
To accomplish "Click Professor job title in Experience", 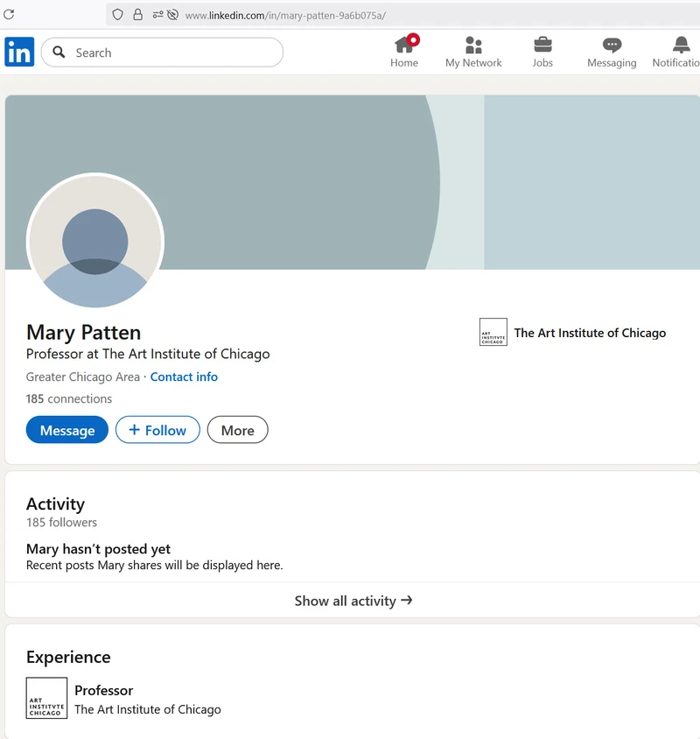I will pos(103,691).
